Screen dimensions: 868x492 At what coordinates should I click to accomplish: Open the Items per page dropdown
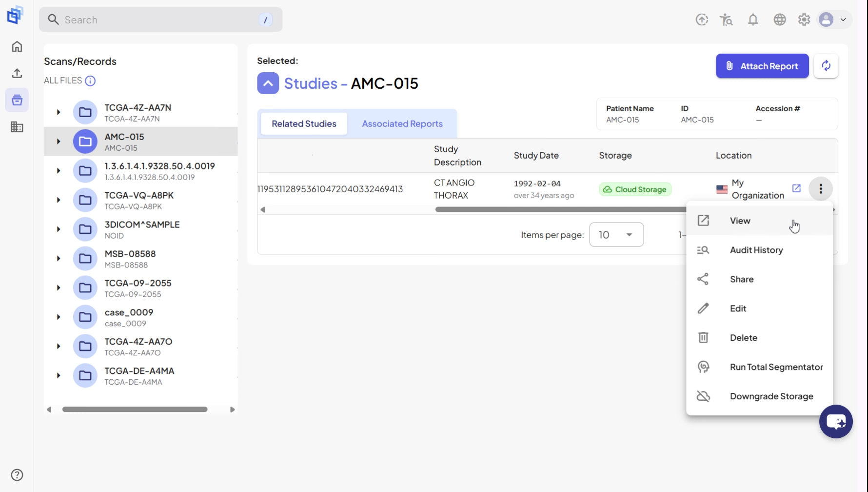click(x=616, y=235)
